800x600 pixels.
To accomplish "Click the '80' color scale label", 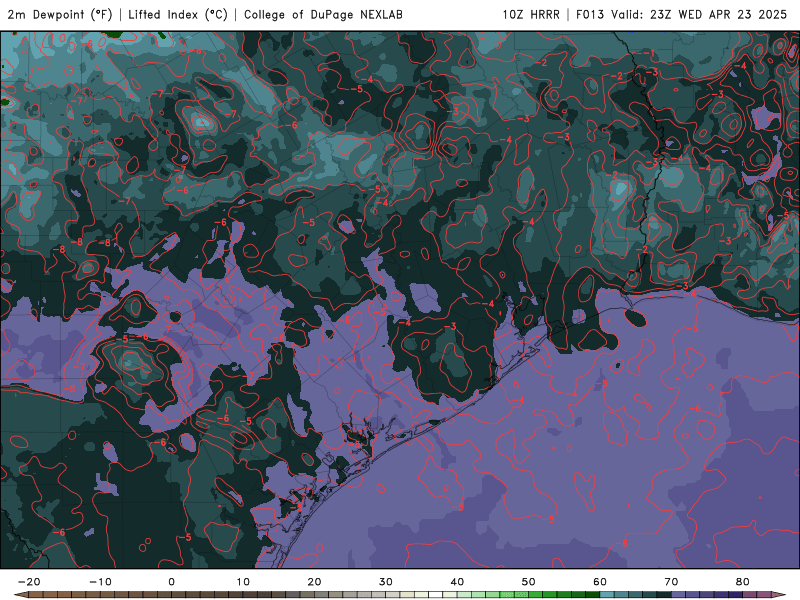I will pos(743,582).
